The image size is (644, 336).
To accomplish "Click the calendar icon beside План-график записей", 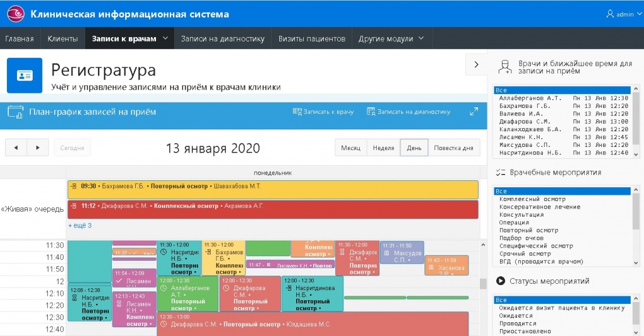I will pyautogui.click(x=15, y=112).
